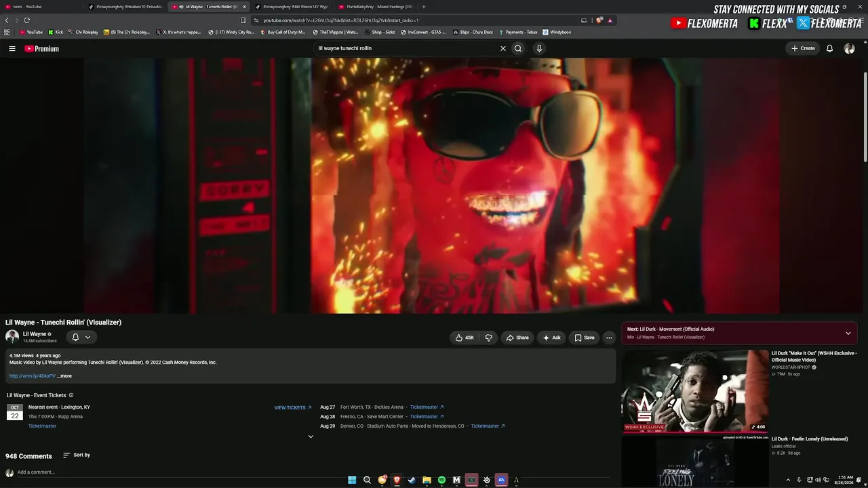Open the account avatar menu

(849, 49)
